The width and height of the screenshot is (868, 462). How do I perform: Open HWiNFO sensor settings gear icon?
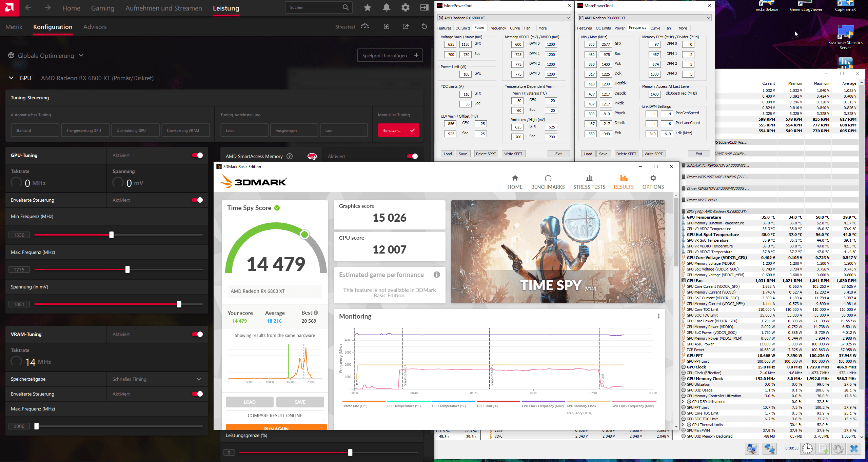coord(839,449)
